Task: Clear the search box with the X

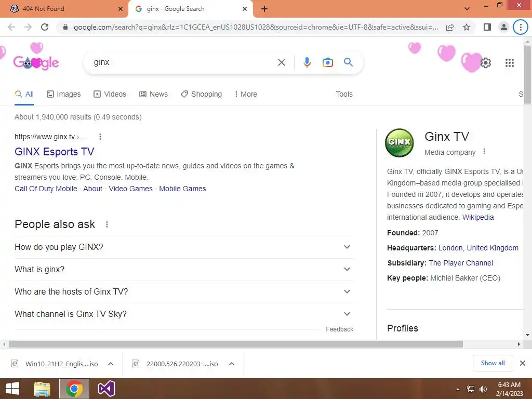Action: pos(282,62)
